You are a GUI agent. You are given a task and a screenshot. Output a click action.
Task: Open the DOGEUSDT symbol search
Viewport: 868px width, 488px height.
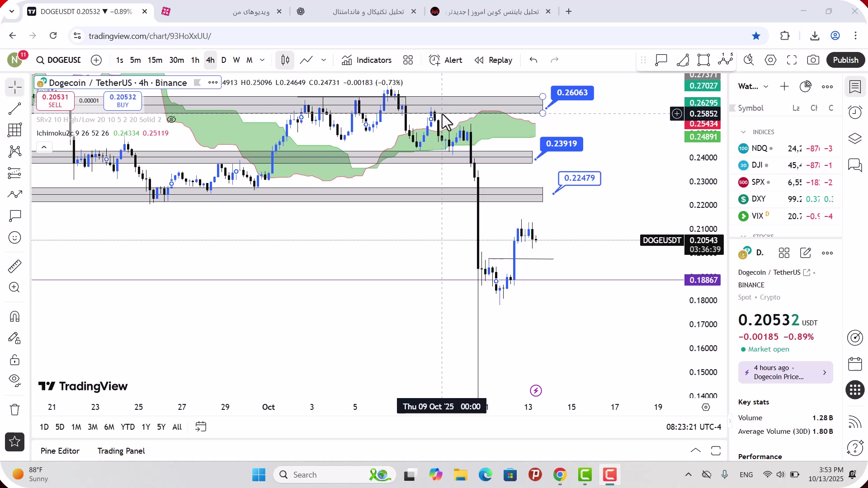point(59,60)
